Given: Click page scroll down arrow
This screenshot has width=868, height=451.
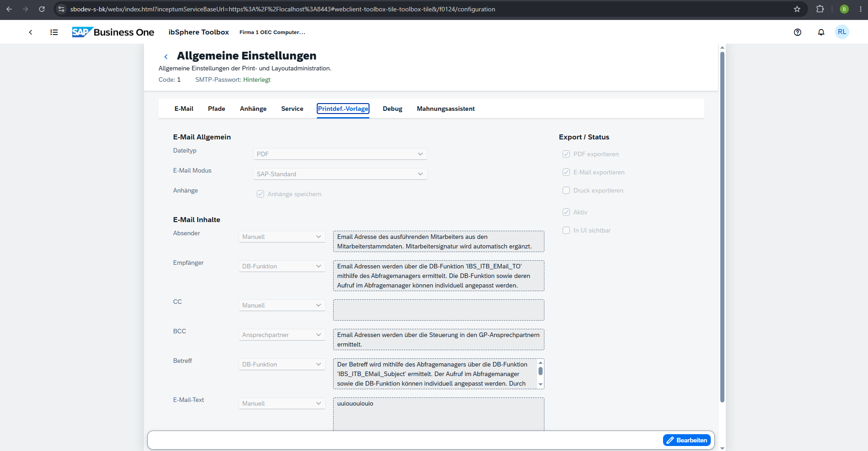Looking at the screenshot, I should 722,448.
